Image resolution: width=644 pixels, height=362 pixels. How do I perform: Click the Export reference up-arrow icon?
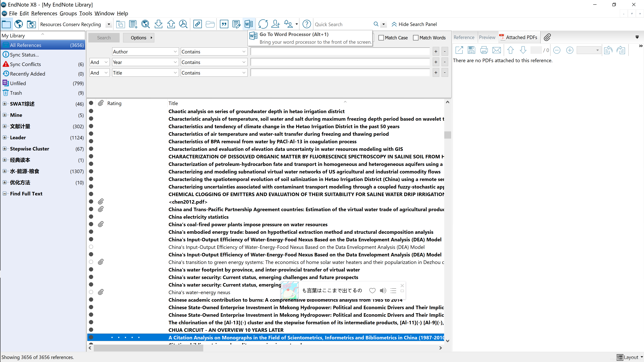coord(171,24)
